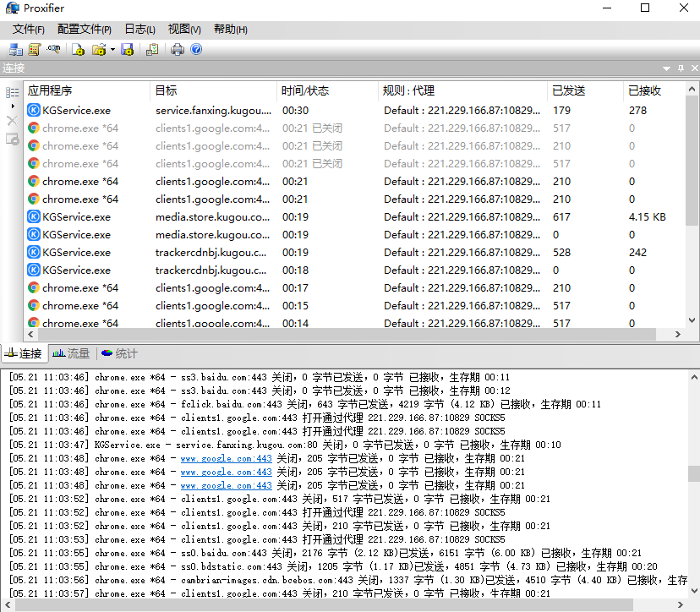The width and height of the screenshot is (700, 612).
Task: Click the cambrian-images.cdn.bcebos.com:443 log line
Action: tap(348, 580)
